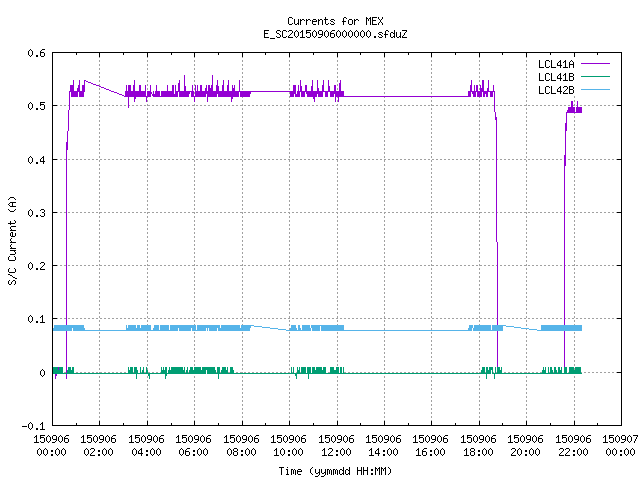Select the filename E_SC20150906000000.sfduZ text

335,34
